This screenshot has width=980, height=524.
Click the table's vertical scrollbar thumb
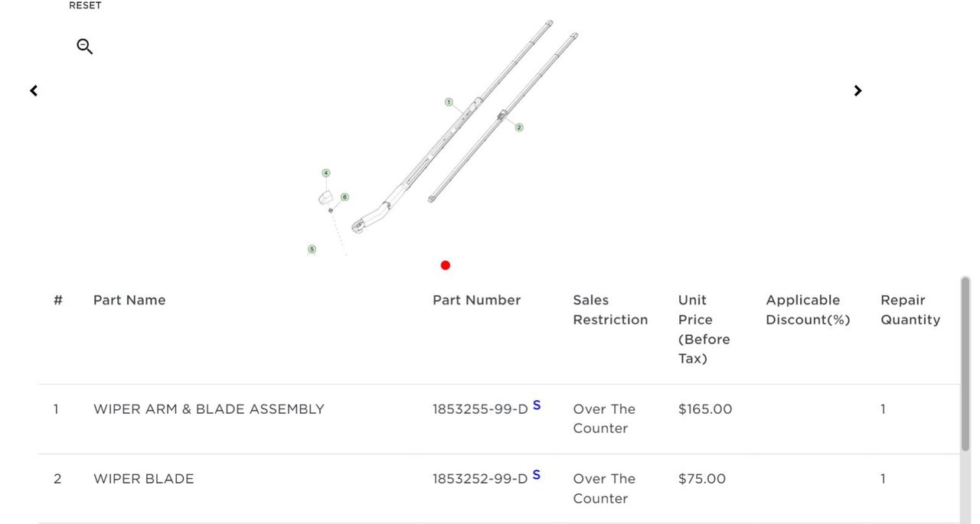point(965,363)
